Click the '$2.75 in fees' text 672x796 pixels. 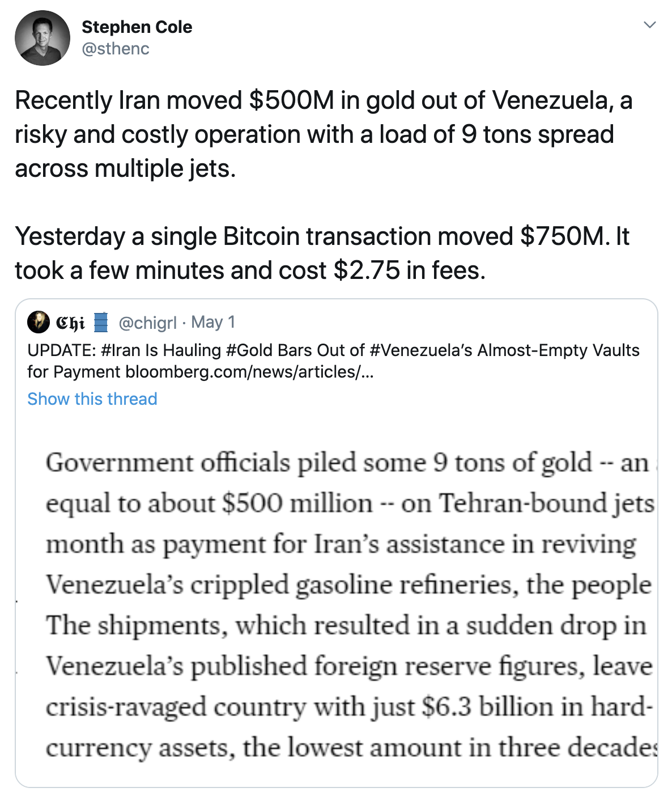point(409,270)
